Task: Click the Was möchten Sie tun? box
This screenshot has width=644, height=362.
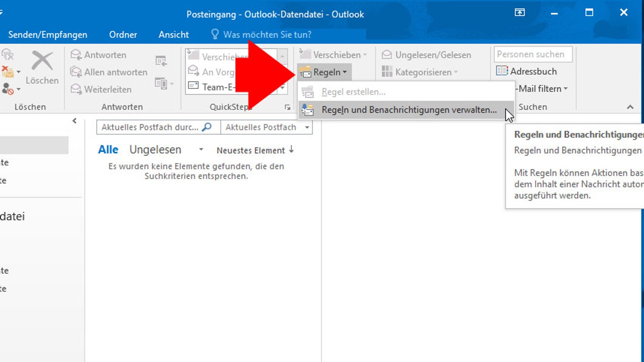Action: point(261,35)
